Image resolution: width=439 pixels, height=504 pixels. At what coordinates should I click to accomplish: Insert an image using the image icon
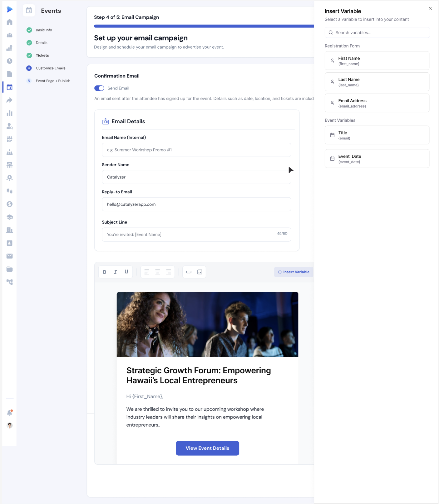200,272
